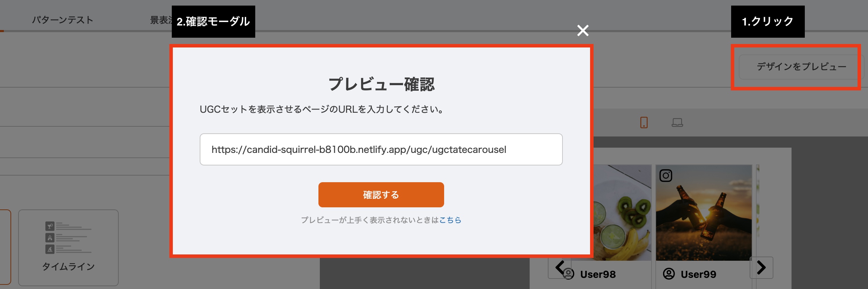Viewport: 868px width, 289px height.
Task: Select the smartphone preview icon
Action: coord(644,123)
